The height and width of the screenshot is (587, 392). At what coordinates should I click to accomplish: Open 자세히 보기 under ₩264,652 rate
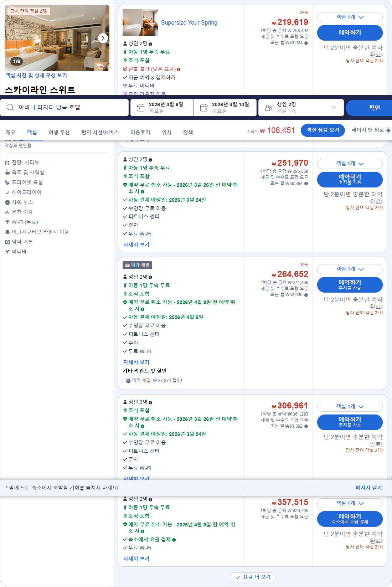coord(136,362)
